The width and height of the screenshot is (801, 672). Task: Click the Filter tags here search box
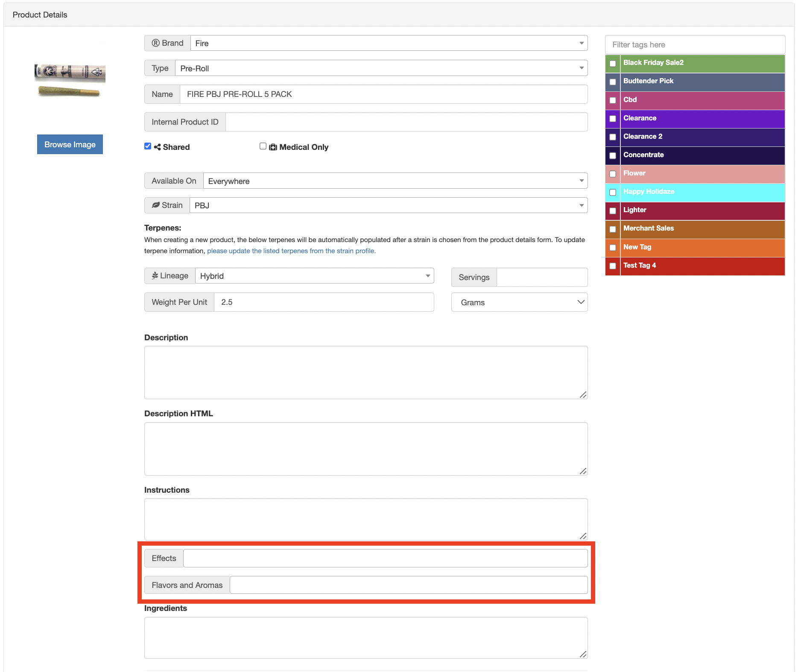tap(695, 45)
